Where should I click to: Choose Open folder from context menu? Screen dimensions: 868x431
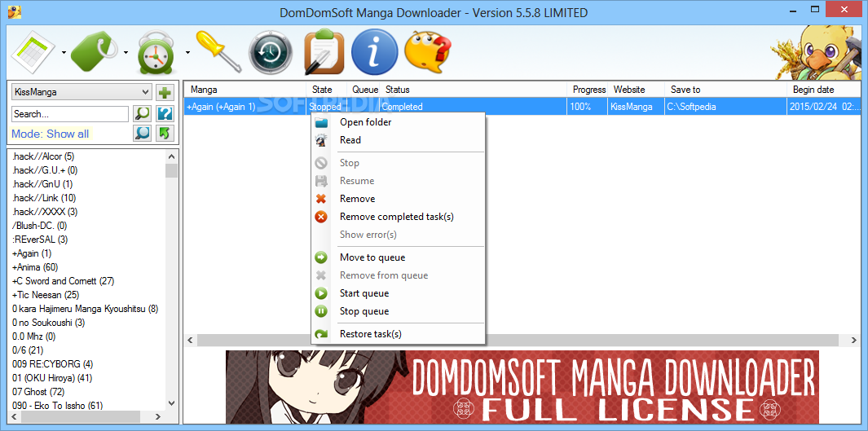point(398,122)
